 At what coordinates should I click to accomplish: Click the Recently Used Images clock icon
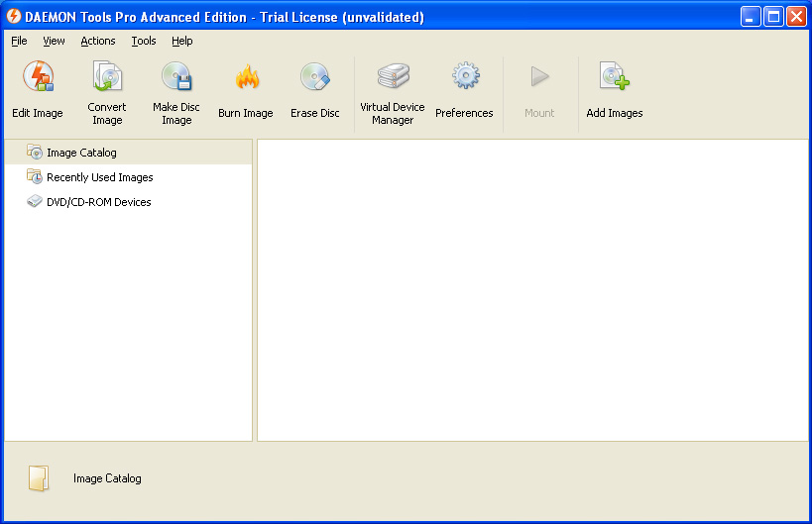[35, 177]
